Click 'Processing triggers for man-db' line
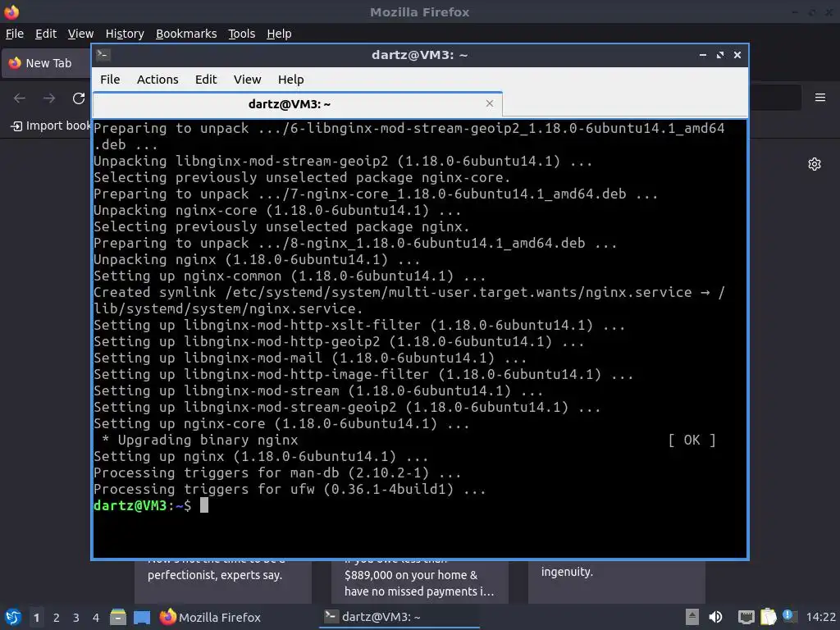840x630 pixels. coord(277,472)
